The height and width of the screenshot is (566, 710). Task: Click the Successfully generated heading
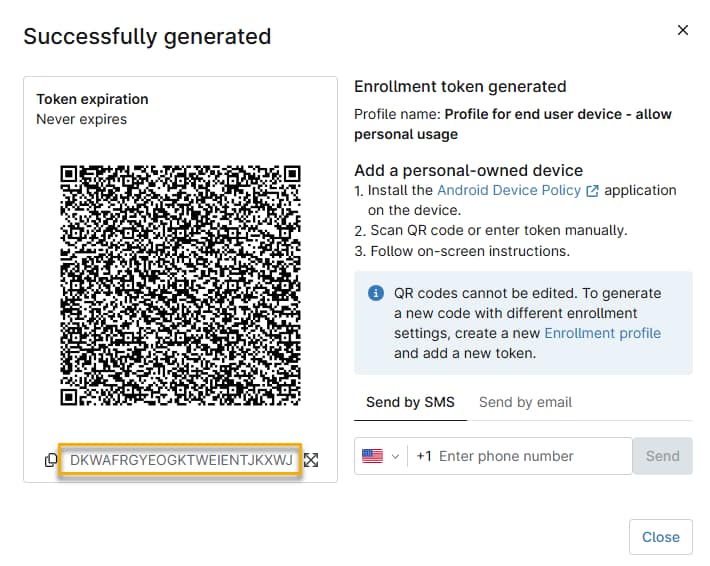[x=147, y=37]
